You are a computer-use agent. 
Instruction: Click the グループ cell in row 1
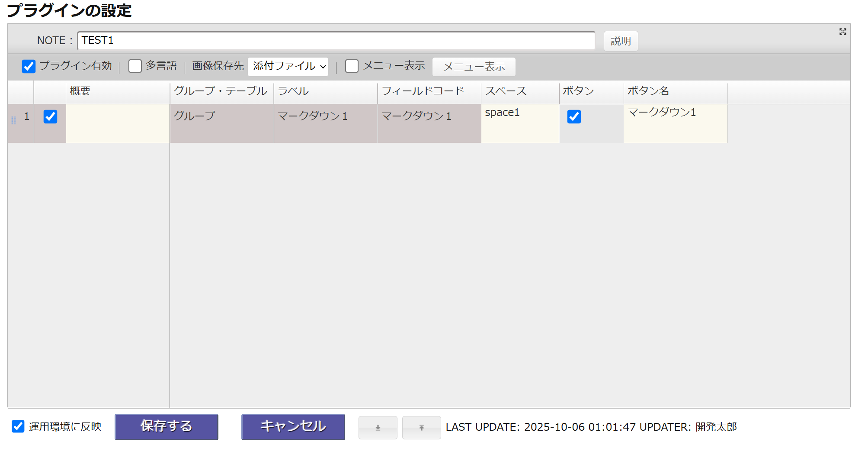point(222,123)
